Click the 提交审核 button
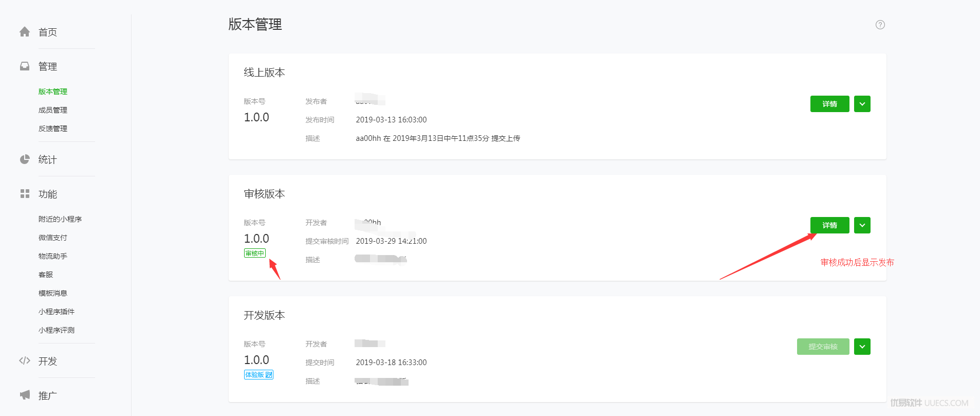980x416 pixels. pos(823,347)
